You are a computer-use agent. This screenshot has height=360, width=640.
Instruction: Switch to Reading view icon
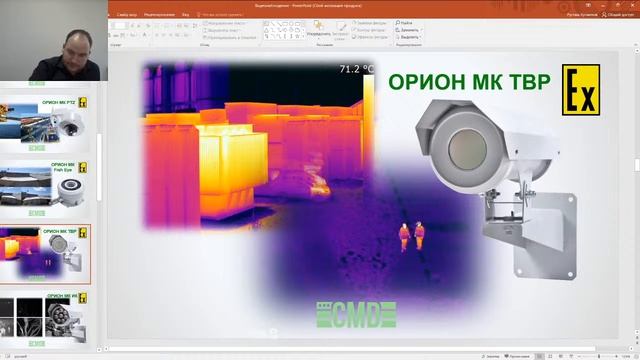(x=560, y=356)
